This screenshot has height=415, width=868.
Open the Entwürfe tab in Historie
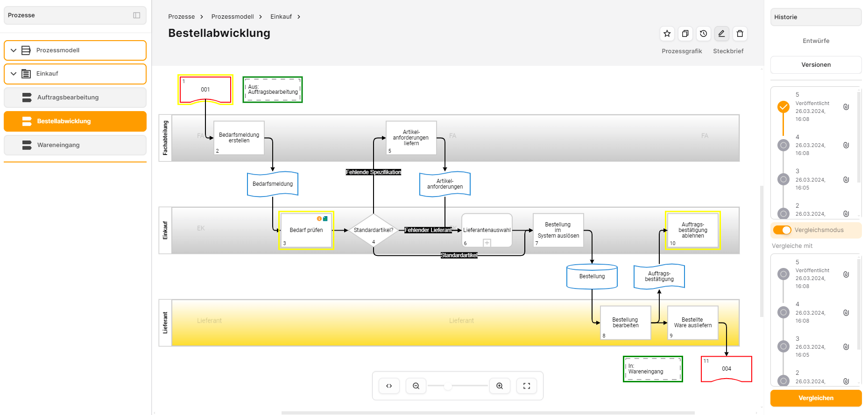(x=816, y=41)
